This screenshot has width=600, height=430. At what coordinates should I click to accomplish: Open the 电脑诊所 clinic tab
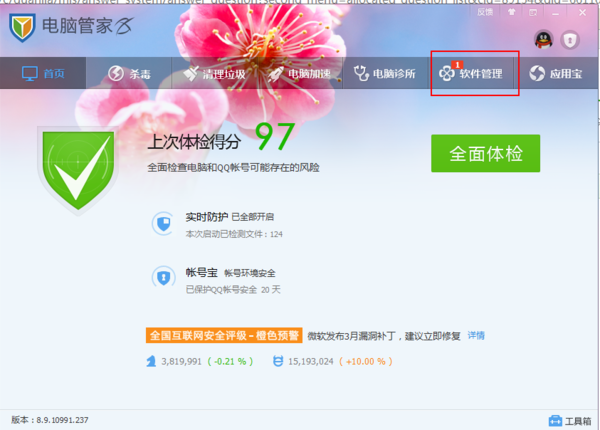click(385, 73)
